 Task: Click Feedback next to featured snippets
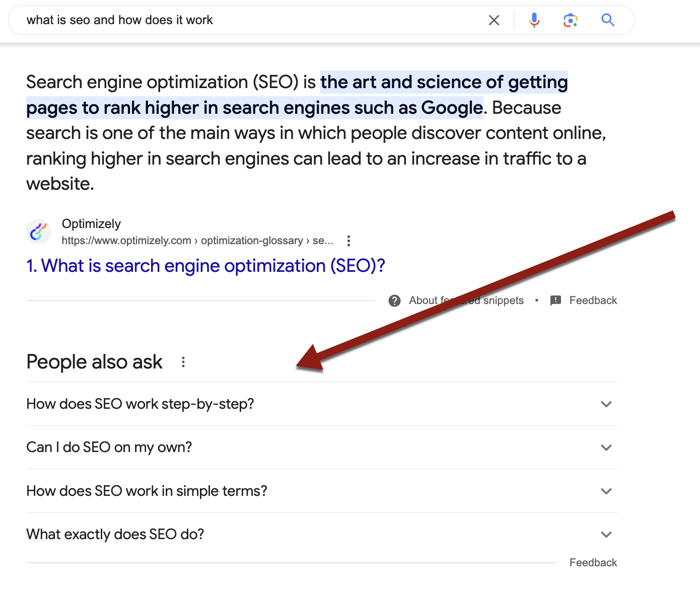click(593, 301)
